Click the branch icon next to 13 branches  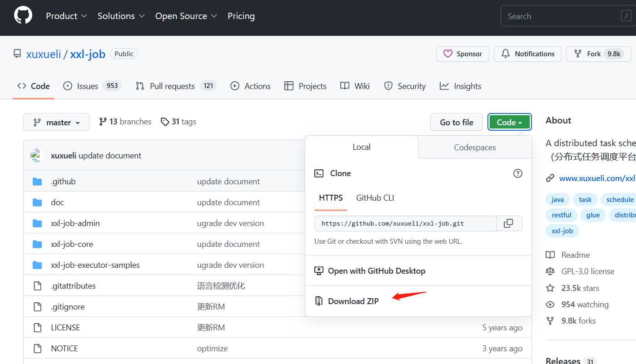click(103, 122)
